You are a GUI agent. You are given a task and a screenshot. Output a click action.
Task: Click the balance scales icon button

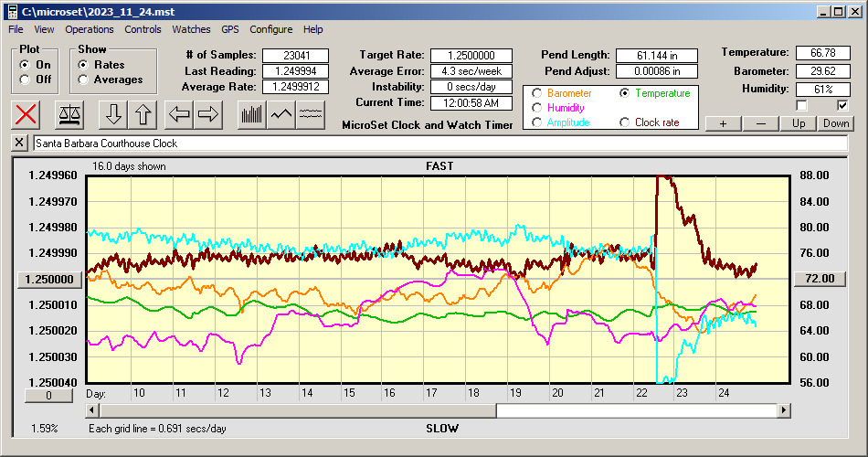(x=69, y=114)
